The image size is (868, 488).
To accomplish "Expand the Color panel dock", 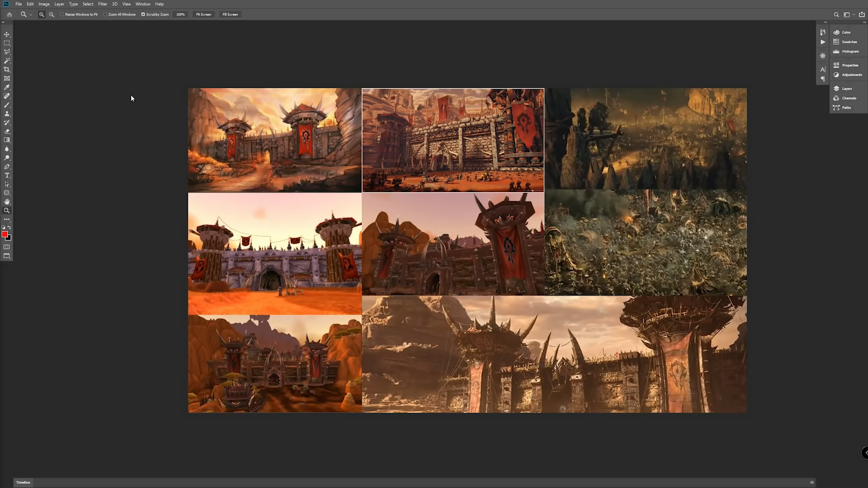I will pos(864,22).
